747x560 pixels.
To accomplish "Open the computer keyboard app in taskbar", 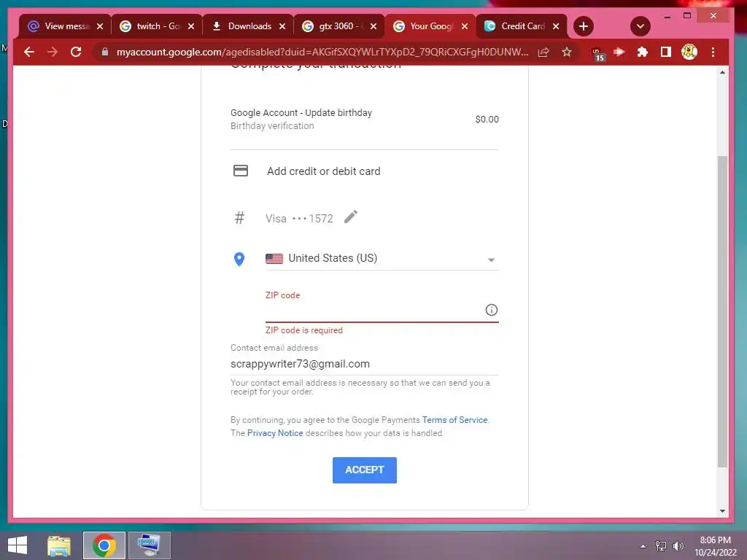I will coord(149,545).
